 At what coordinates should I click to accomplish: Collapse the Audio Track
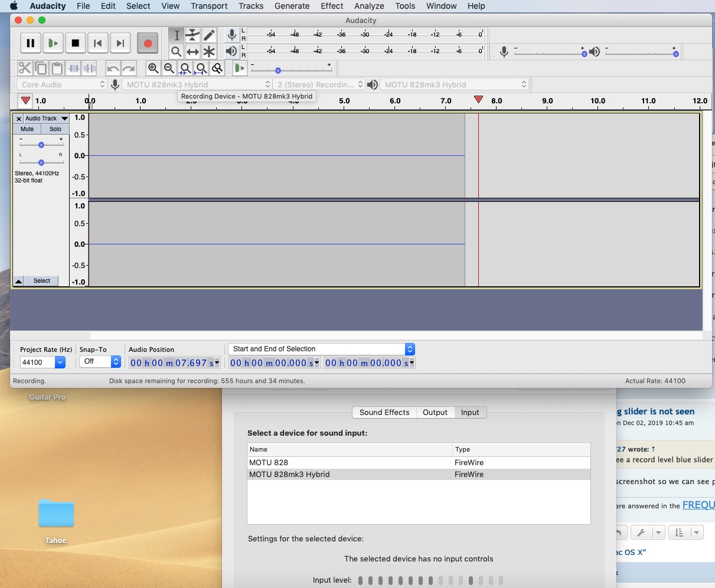click(18, 281)
